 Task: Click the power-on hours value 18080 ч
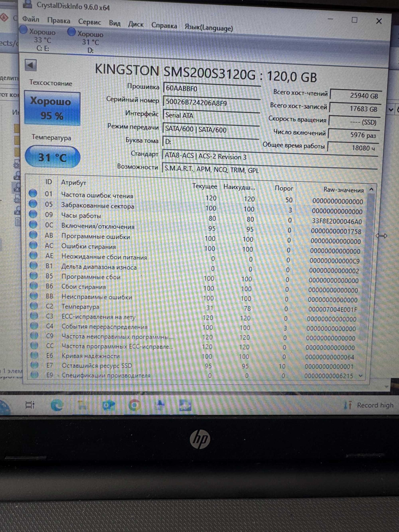tap(353, 147)
